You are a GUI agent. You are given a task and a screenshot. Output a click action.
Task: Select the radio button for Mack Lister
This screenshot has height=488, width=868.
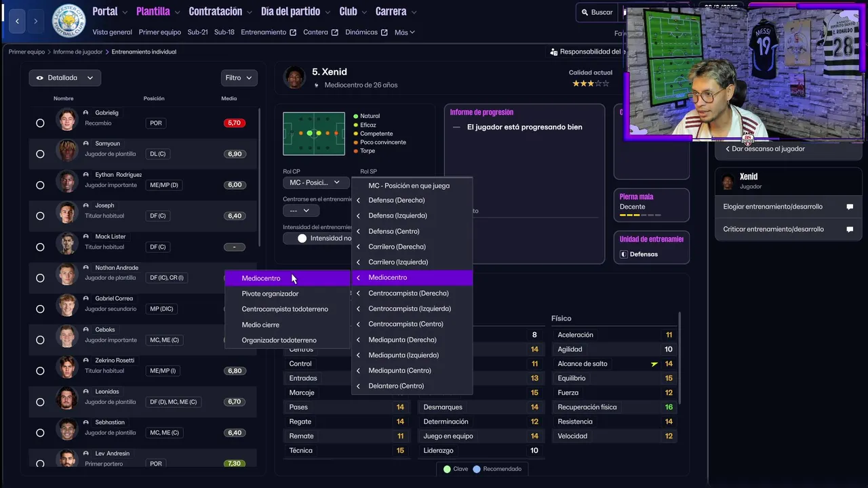(40, 247)
